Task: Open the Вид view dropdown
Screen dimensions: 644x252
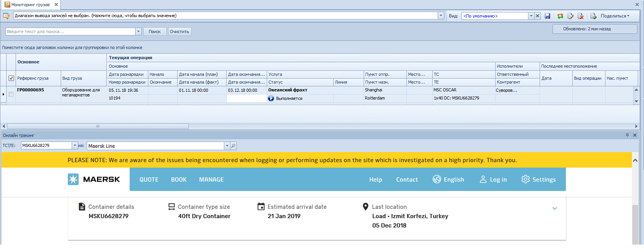Action: coord(531,16)
